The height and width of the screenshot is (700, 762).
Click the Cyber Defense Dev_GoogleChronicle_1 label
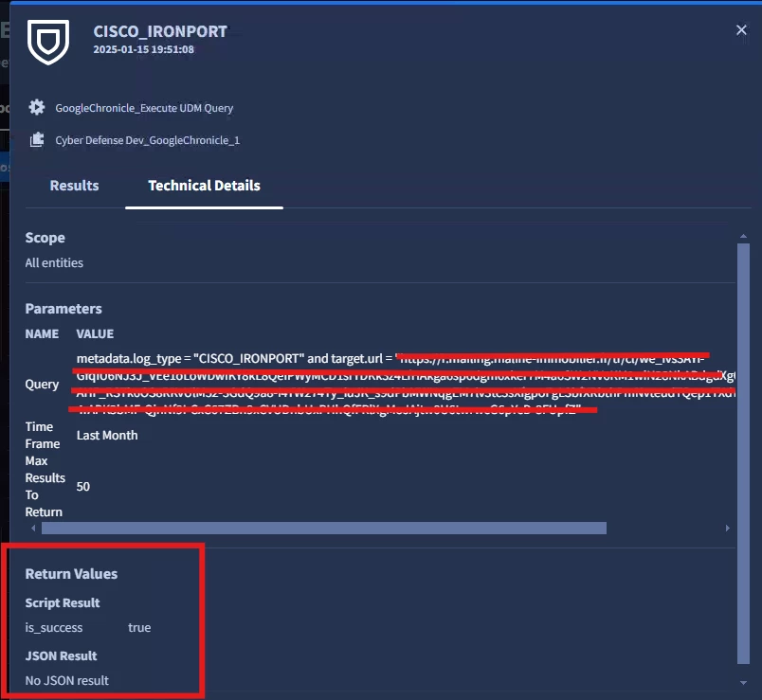pos(147,140)
